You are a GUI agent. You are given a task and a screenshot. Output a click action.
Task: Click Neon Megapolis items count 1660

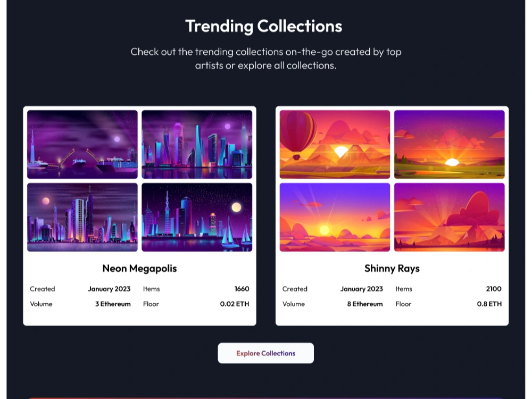(x=242, y=289)
